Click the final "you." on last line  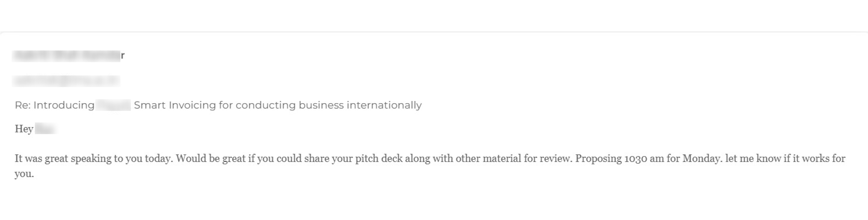tap(24, 174)
